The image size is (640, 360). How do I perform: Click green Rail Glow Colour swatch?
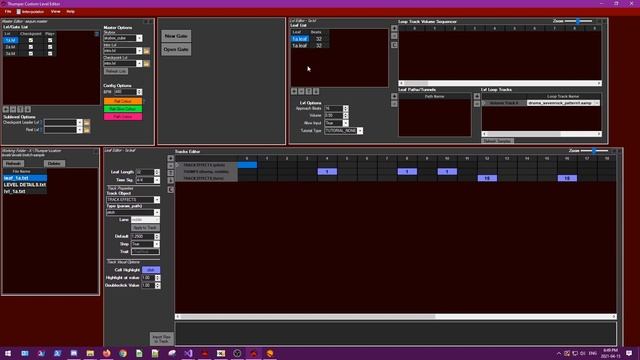pyautogui.click(x=123, y=109)
